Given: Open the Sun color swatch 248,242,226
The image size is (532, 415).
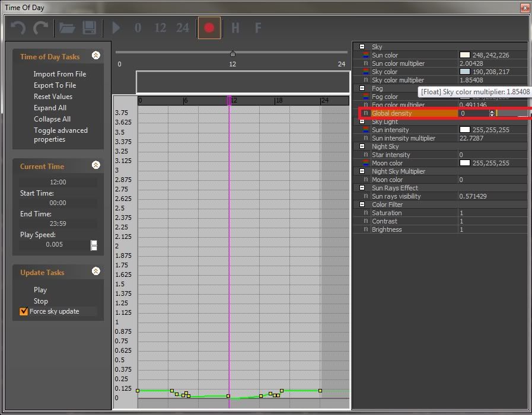Looking at the screenshot, I should [465, 55].
